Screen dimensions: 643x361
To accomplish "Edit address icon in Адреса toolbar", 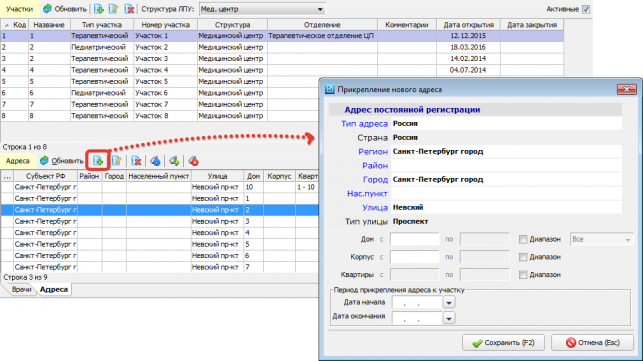I will click(117, 161).
